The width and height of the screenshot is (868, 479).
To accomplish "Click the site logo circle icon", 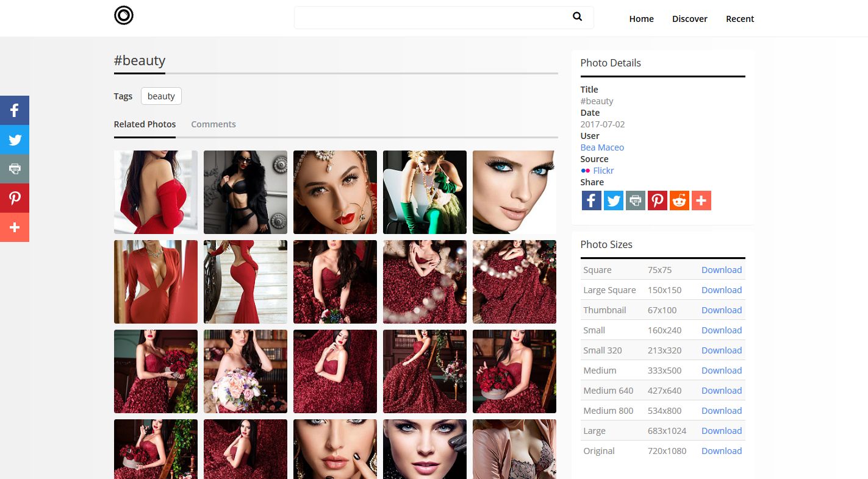I will 124,16.
